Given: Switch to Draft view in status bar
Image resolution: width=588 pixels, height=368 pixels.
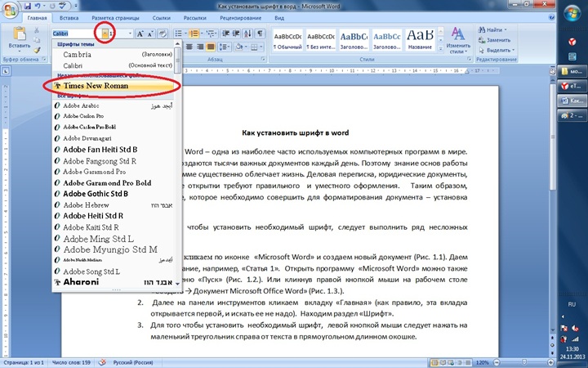Looking at the screenshot, I should 467,363.
